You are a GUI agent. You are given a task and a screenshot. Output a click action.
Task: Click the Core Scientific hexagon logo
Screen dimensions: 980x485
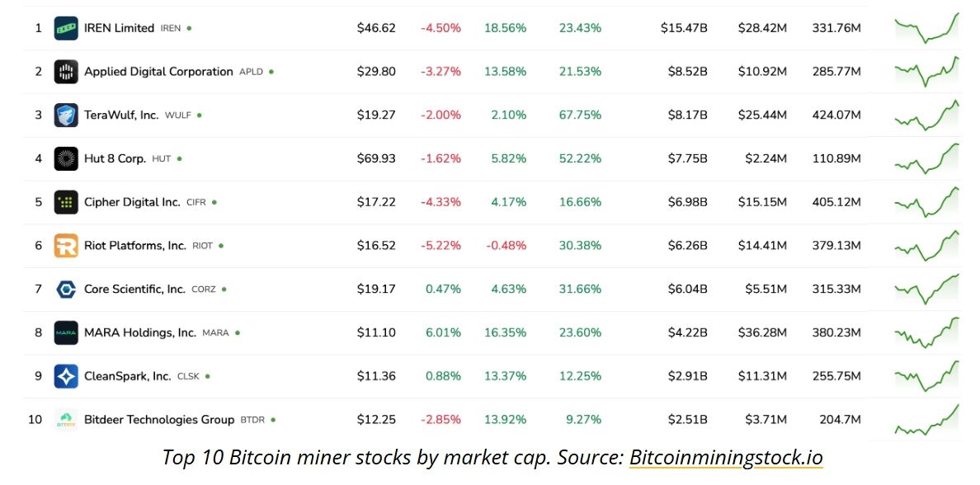click(66, 290)
